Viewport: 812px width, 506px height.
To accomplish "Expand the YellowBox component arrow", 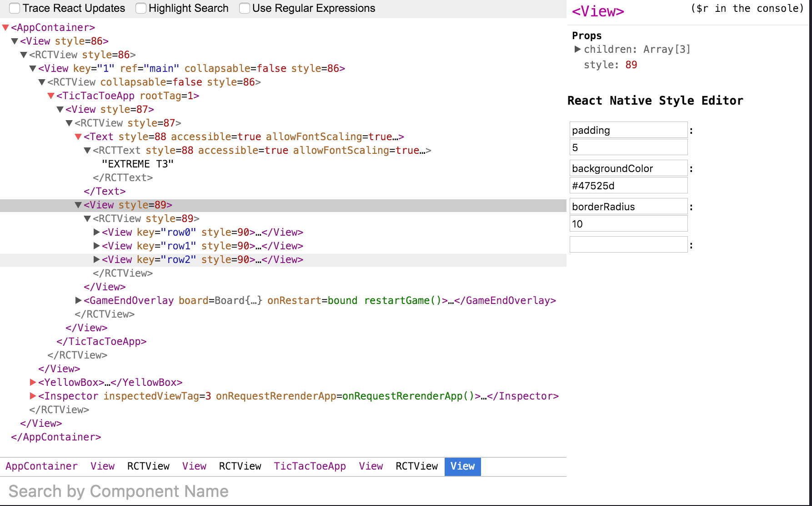I will coord(33,382).
